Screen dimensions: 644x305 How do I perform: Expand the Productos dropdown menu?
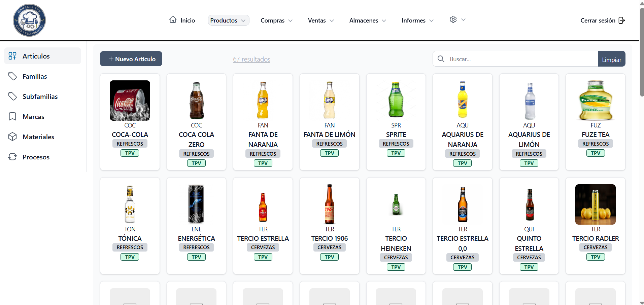pyautogui.click(x=228, y=21)
